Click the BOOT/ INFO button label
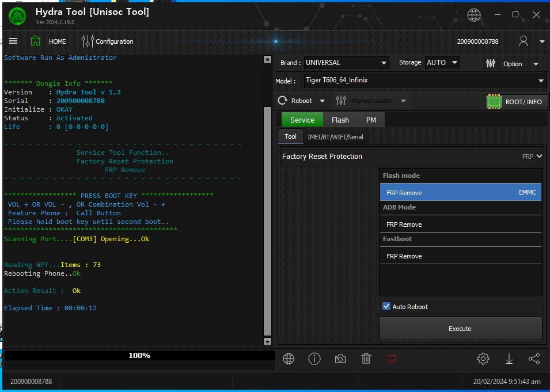550x392 pixels. 524,102
